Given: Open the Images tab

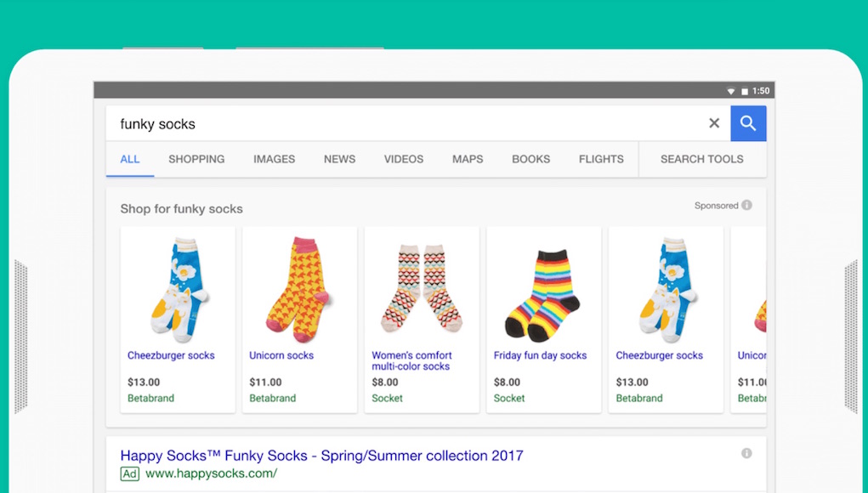Looking at the screenshot, I should coord(274,159).
